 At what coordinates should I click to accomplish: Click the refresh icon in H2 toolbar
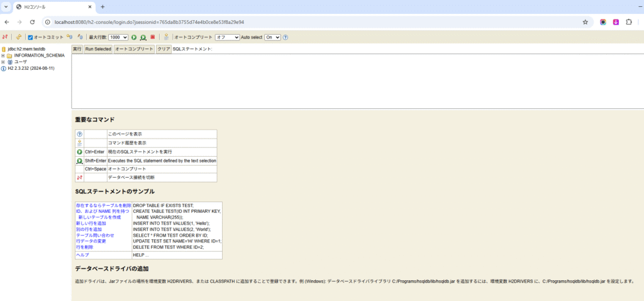19,37
